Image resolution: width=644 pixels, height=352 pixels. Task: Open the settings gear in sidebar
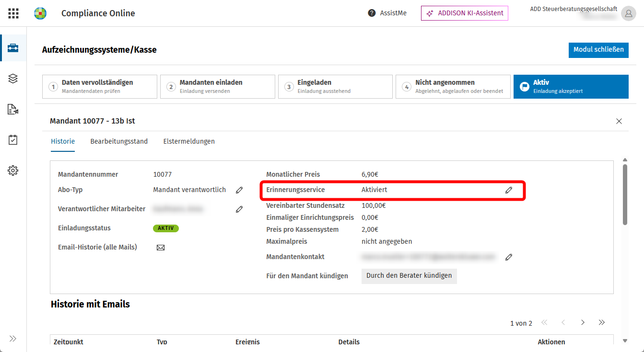pos(13,170)
